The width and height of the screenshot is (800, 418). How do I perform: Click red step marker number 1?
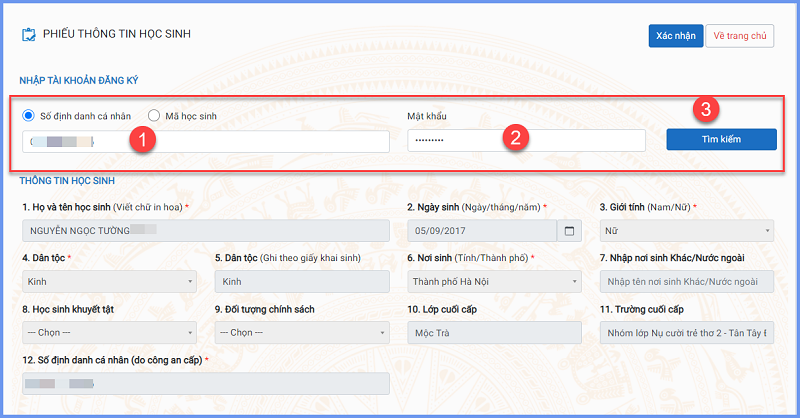pos(144,140)
